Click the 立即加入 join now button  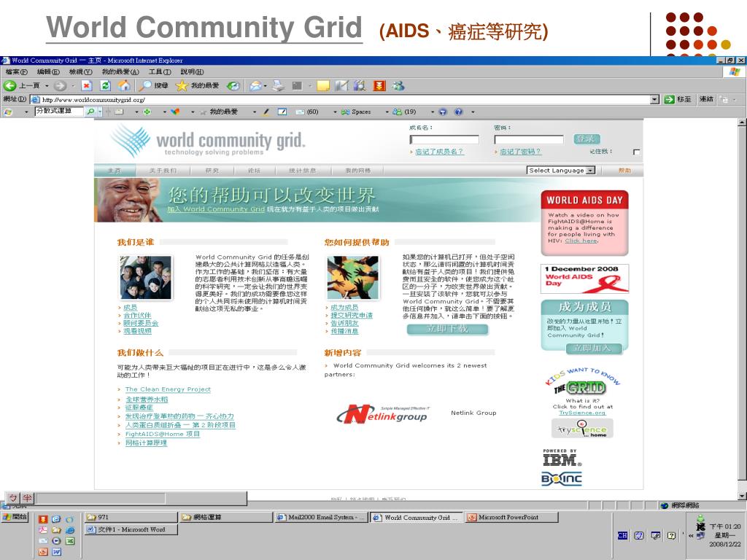tap(594, 349)
